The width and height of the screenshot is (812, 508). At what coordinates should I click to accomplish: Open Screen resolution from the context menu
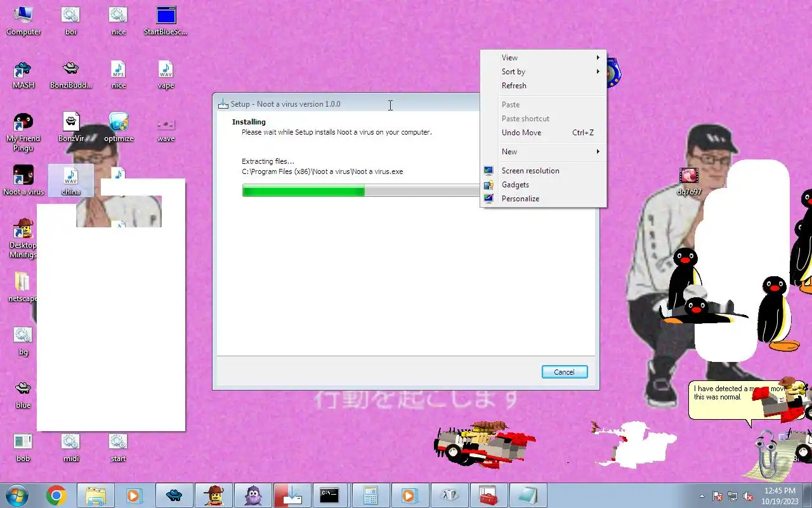(x=543, y=171)
